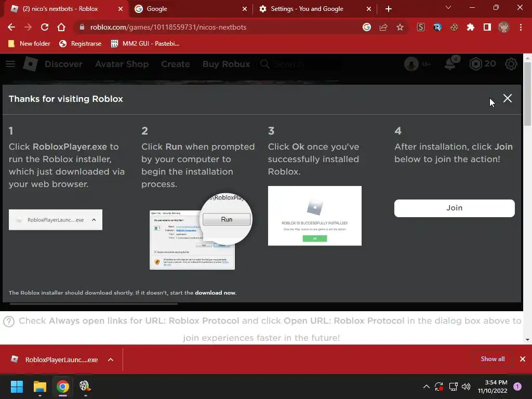The width and height of the screenshot is (532, 399).
Task: Click the RobloxPlayerLauncher illustration in step 1
Action: pos(56,220)
